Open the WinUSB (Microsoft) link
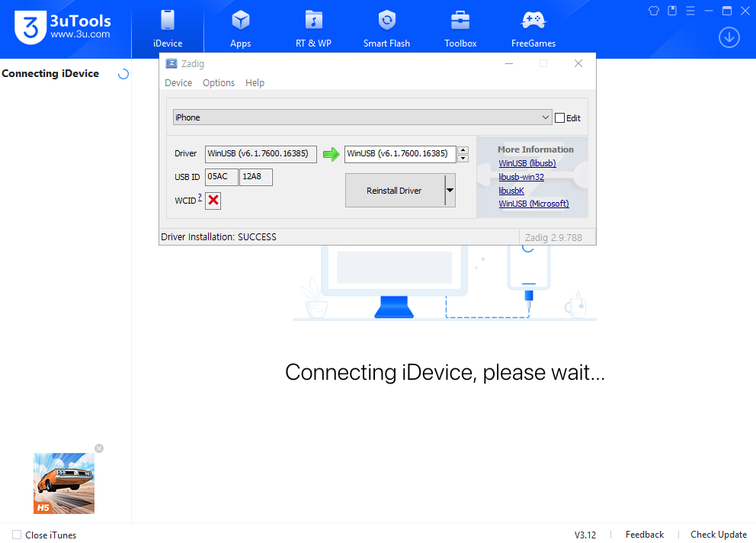The image size is (756, 543). 533,204
